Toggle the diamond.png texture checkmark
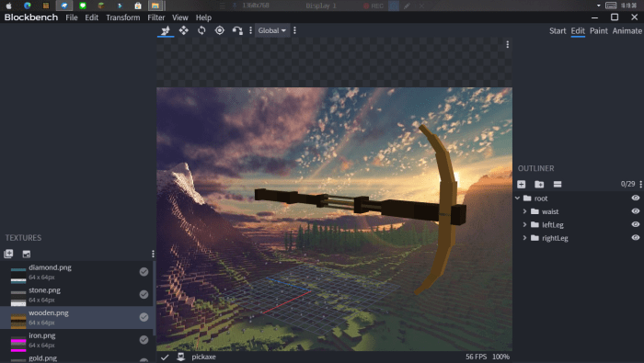This screenshot has width=644, height=363. 144,271
